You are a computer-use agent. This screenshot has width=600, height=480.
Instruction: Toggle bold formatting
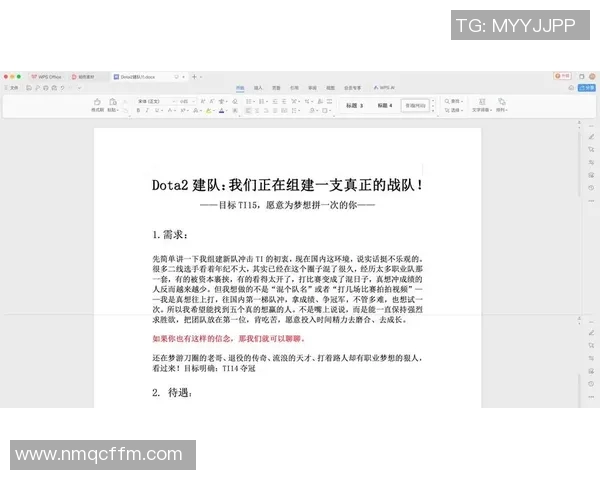(x=138, y=110)
